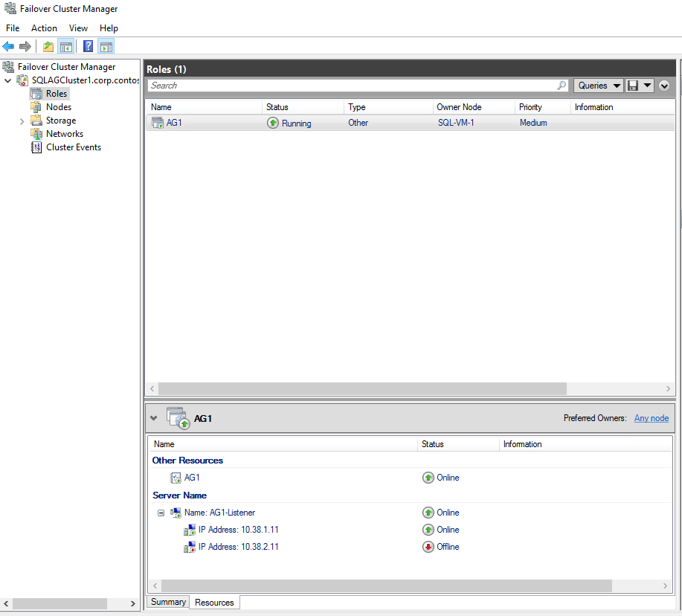Image resolution: width=682 pixels, height=616 pixels.
Task: Click the Roles list right scroll arrow
Action: [668, 388]
